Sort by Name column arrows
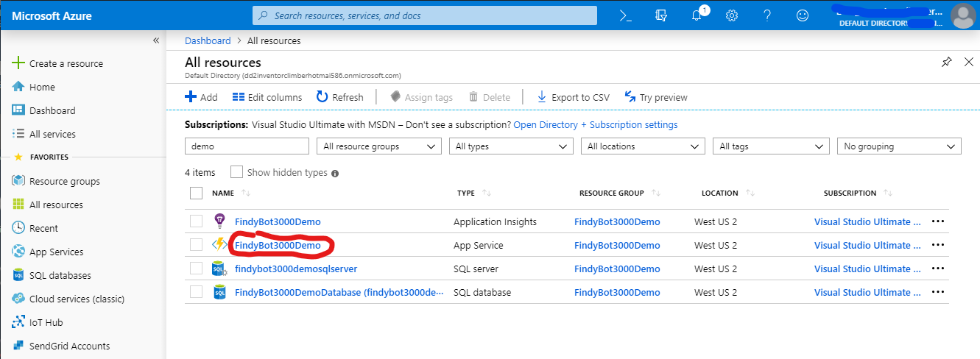This screenshot has width=980, height=359. 247,193
